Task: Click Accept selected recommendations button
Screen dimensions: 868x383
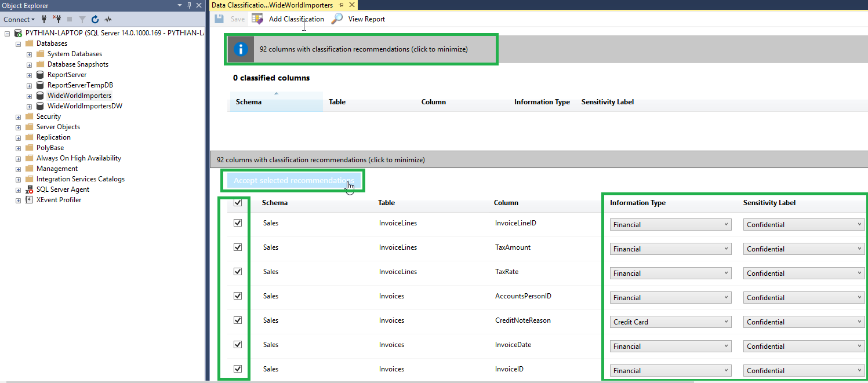Action: (x=293, y=181)
